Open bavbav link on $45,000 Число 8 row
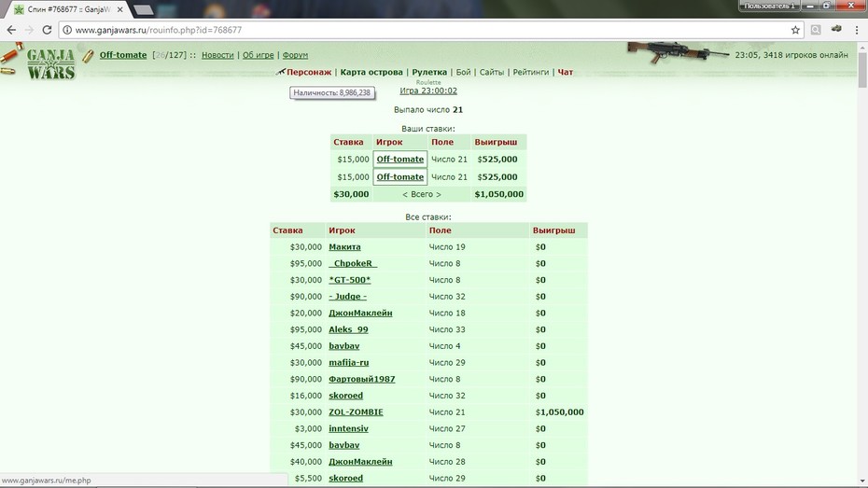 343,445
